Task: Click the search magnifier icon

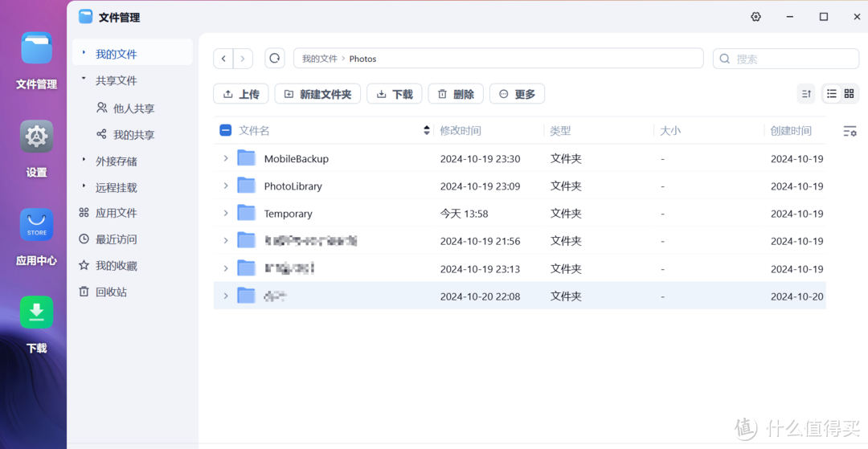Action: click(x=724, y=59)
